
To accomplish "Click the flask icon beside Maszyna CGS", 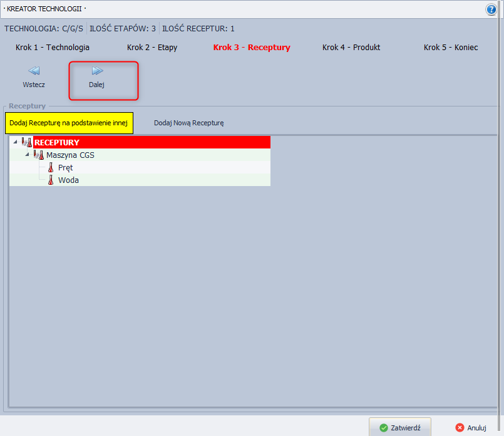I will tap(39, 155).
